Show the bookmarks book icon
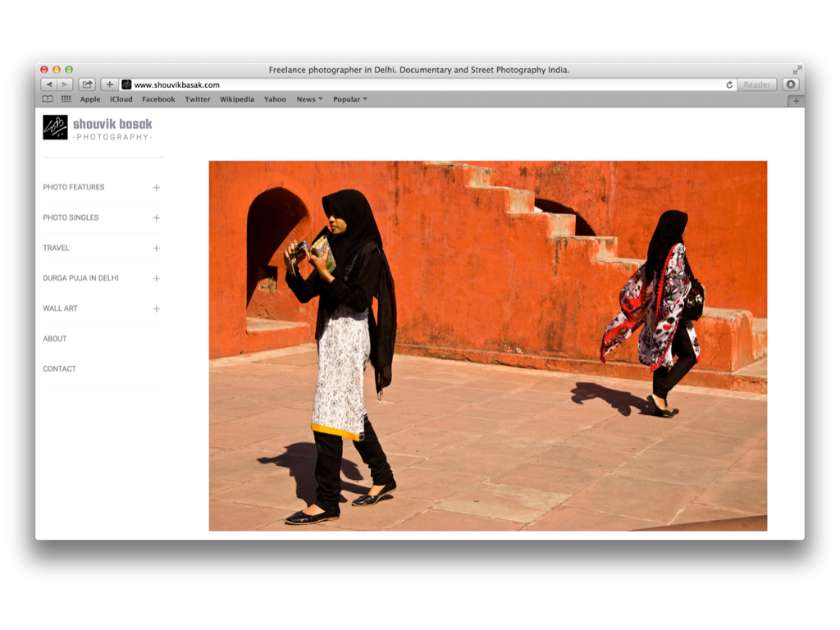 (48, 99)
